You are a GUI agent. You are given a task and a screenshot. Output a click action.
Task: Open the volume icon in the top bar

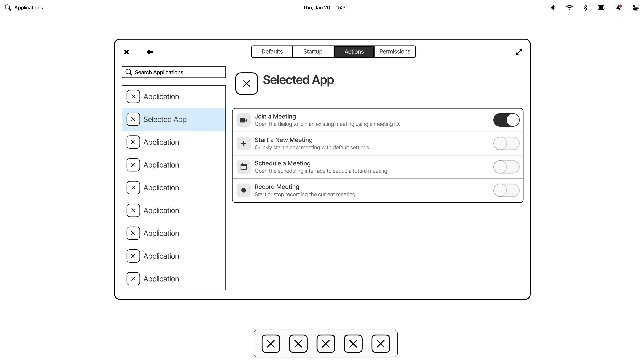(553, 8)
